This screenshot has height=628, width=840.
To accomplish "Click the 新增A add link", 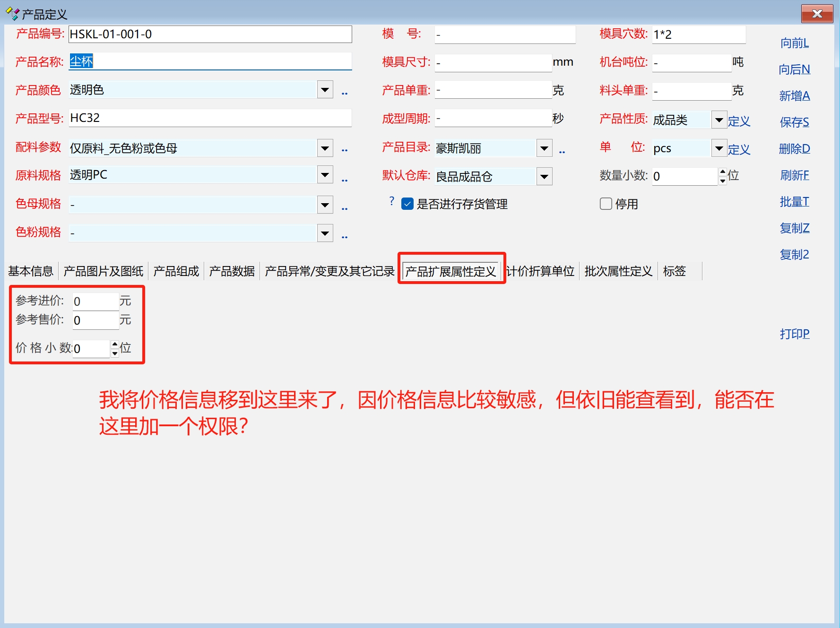I will coord(794,96).
